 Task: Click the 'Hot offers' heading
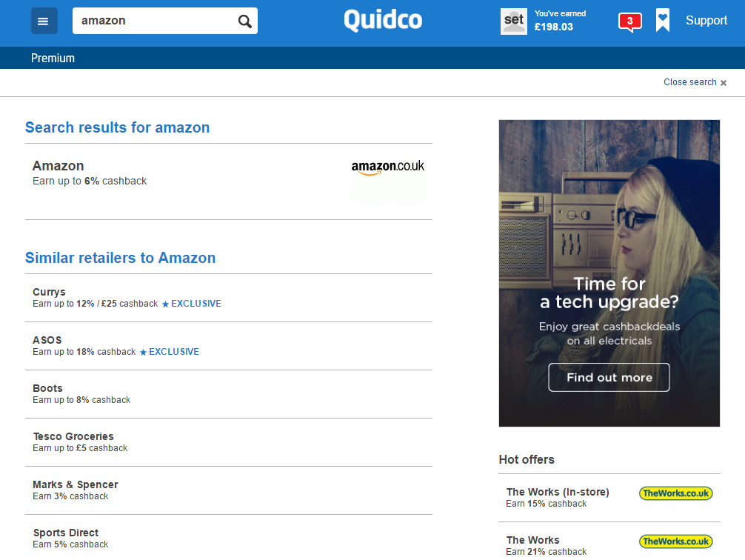[x=527, y=460]
